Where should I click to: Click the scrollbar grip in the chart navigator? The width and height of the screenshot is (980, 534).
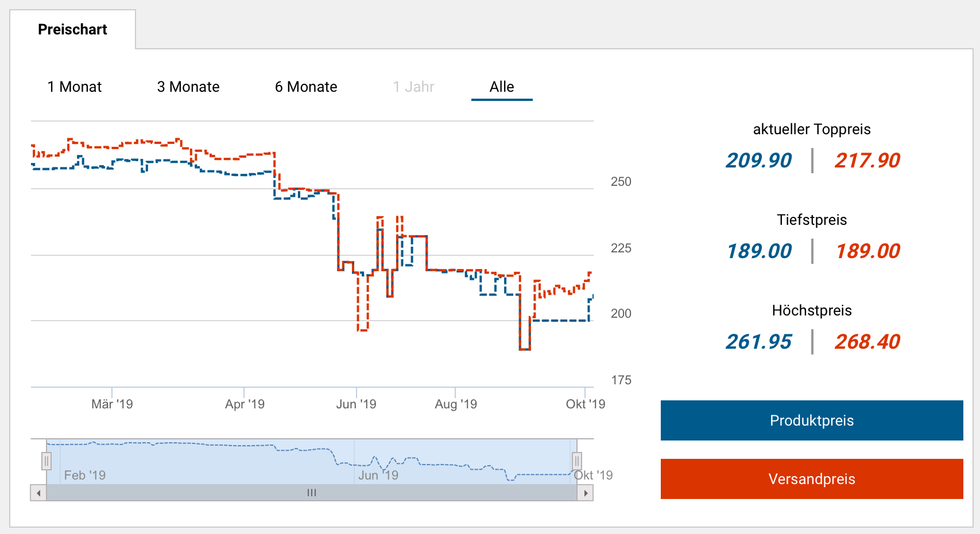point(312,493)
